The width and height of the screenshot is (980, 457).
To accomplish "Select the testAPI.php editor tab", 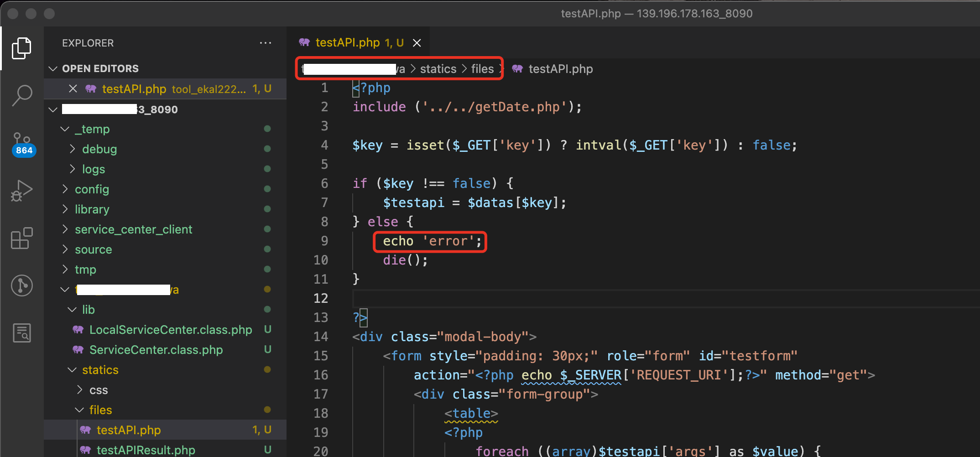I will 348,43.
